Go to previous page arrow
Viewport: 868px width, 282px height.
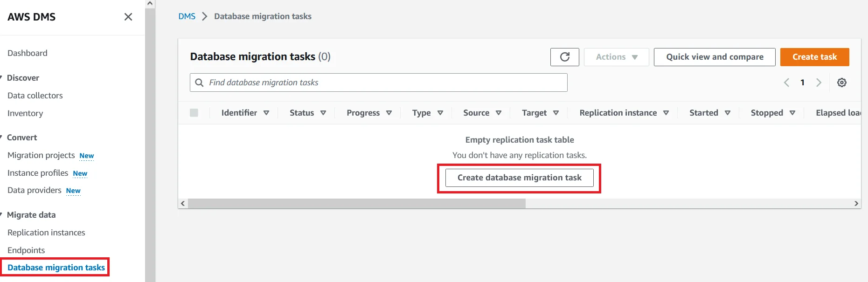click(x=786, y=83)
